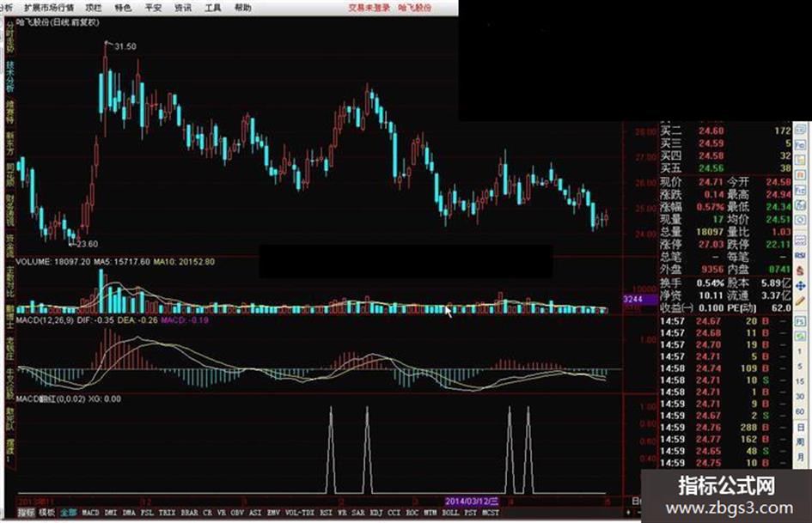
Task: Click the 总量 18097 value
Action: (x=710, y=232)
